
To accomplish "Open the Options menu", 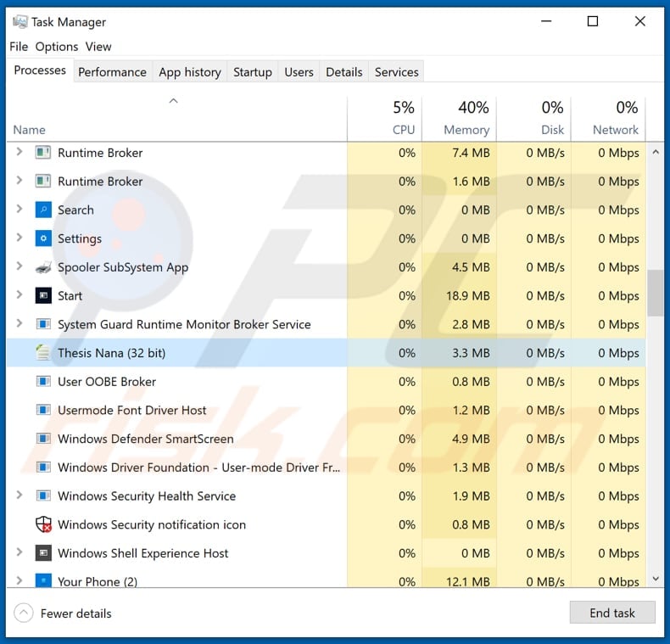I will point(57,47).
